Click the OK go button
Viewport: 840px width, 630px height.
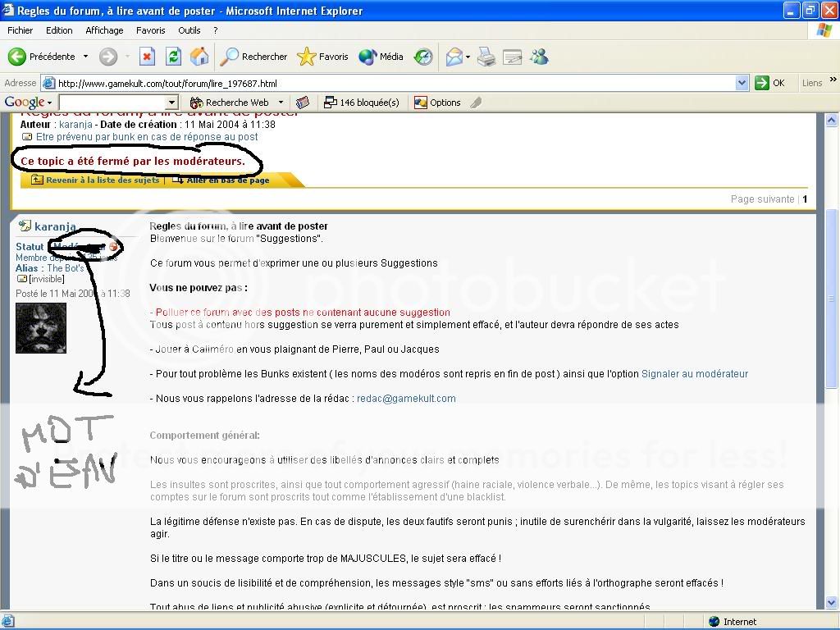[x=770, y=83]
